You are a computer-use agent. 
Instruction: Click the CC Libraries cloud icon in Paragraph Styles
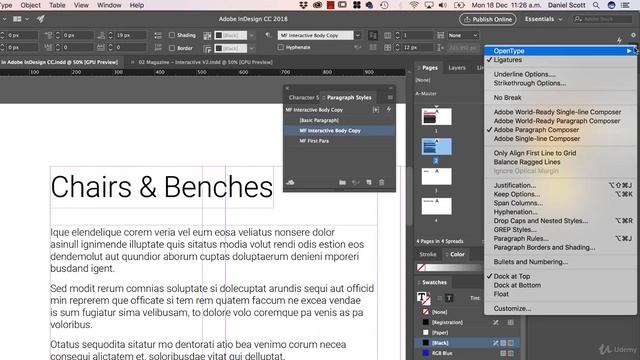tap(290, 182)
